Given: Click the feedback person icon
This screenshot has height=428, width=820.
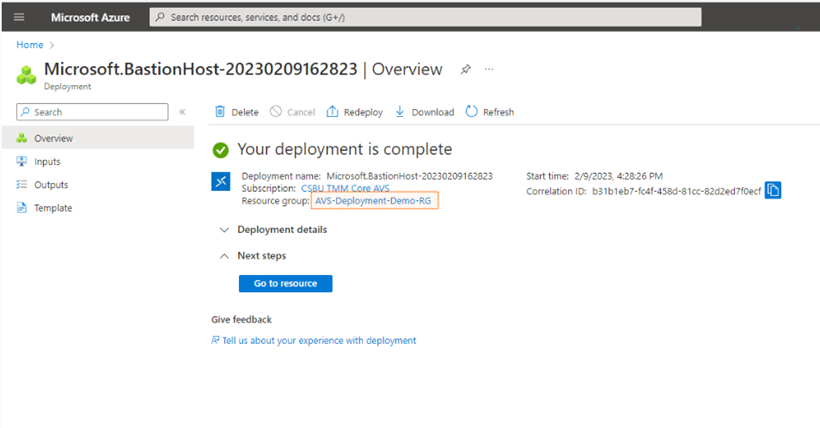Looking at the screenshot, I should pyautogui.click(x=215, y=340).
